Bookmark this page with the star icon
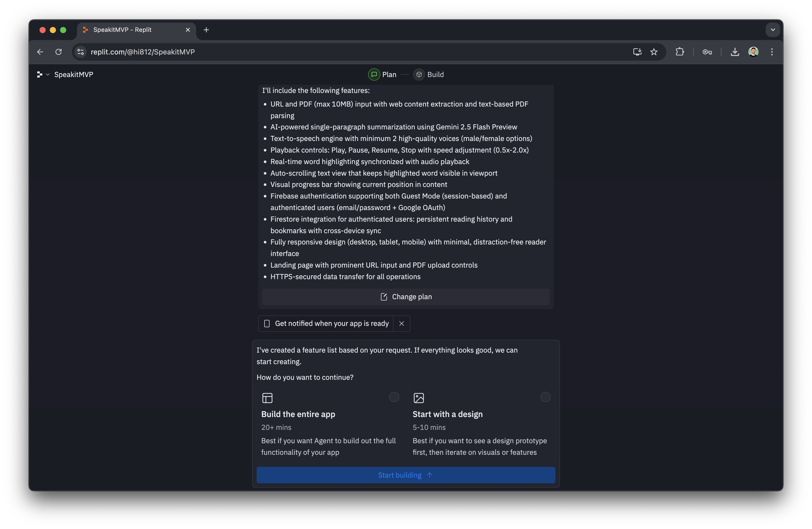Image resolution: width=812 pixels, height=529 pixels. tap(654, 52)
